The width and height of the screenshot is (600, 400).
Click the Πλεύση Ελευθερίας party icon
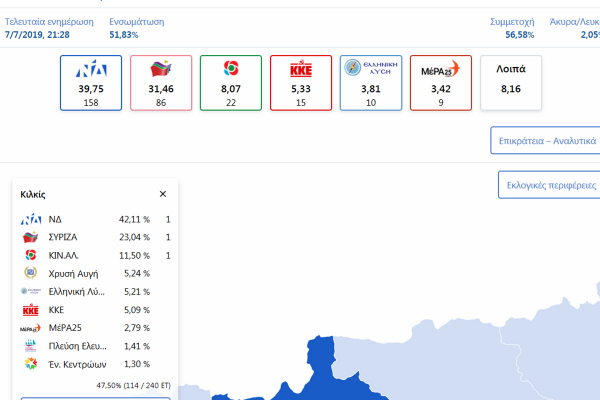point(31,345)
